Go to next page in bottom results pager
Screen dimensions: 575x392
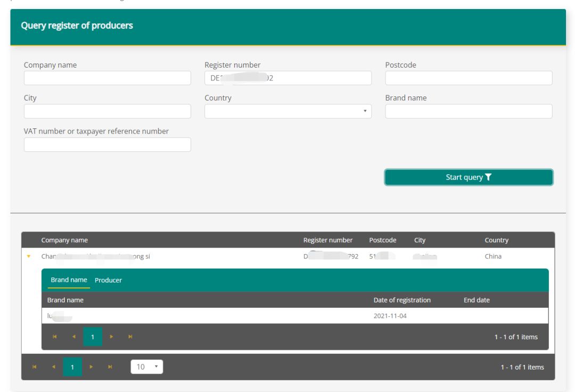tap(91, 367)
